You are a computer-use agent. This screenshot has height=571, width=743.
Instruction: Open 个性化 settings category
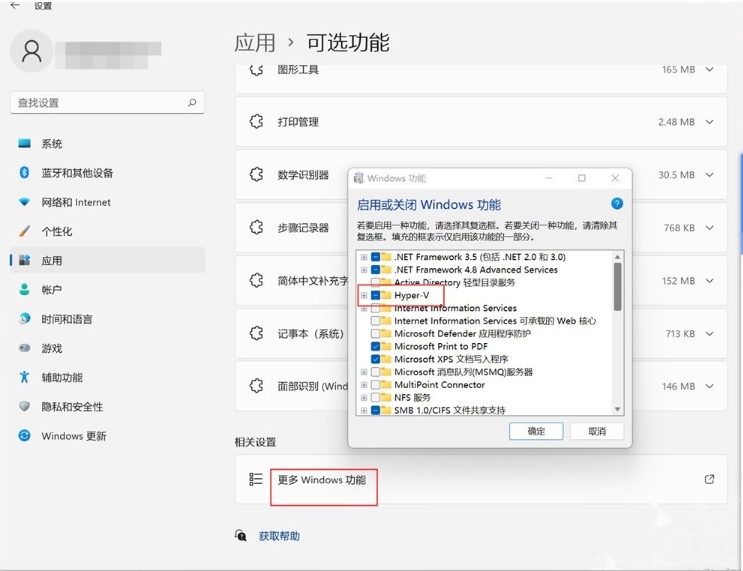coord(108,231)
